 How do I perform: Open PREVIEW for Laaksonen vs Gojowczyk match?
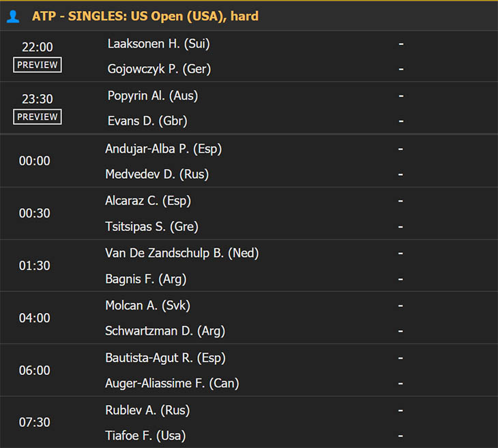pos(38,65)
